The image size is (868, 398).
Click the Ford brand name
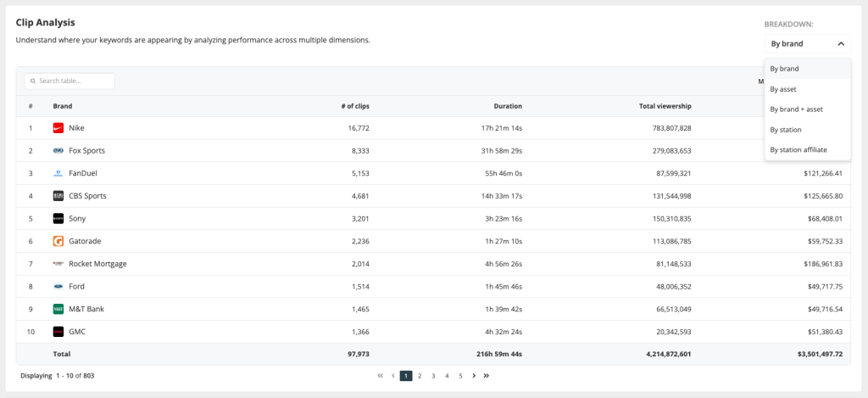tap(77, 287)
